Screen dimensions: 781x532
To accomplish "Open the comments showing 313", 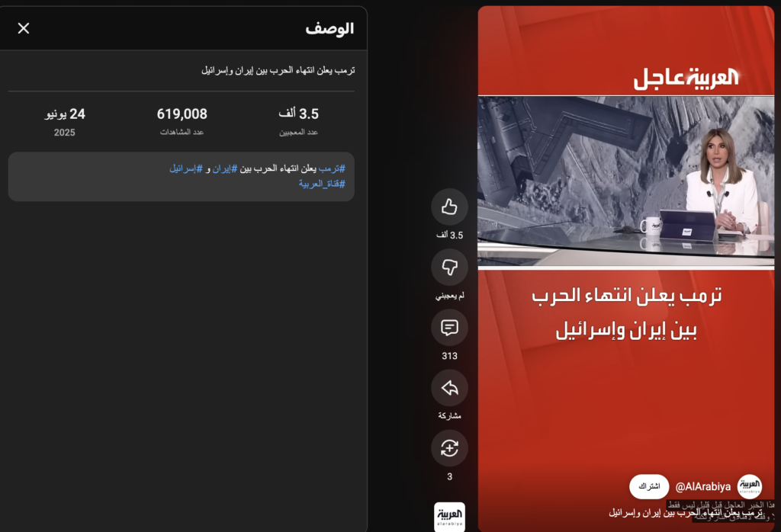I will tap(449, 328).
